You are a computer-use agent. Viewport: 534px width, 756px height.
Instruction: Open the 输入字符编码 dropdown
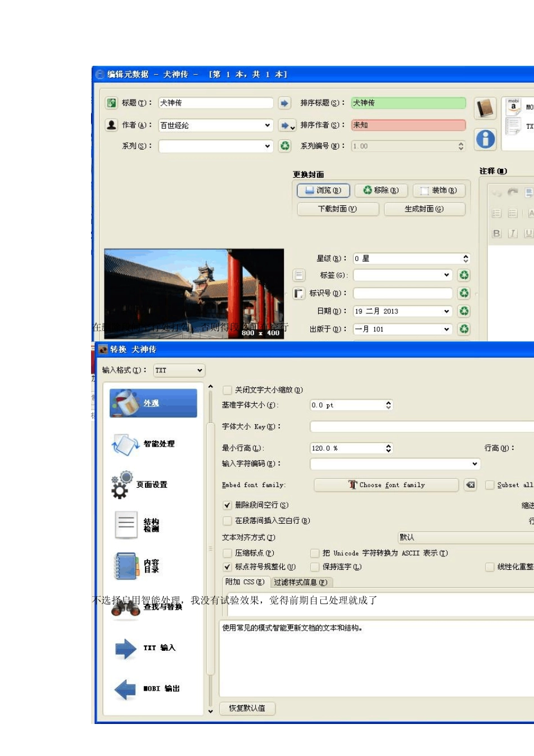(395, 464)
